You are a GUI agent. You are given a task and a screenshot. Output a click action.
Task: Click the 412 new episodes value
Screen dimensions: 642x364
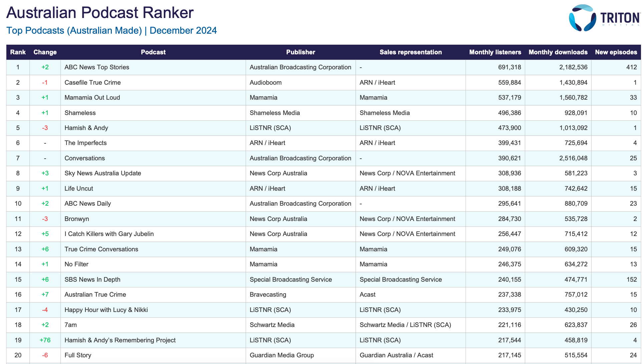pyautogui.click(x=632, y=67)
